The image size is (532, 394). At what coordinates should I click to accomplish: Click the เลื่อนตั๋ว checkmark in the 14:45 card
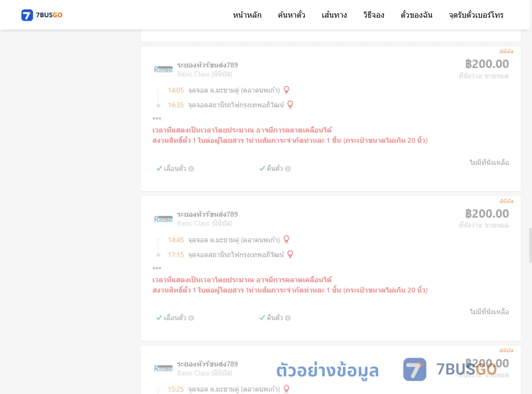(159, 318)
